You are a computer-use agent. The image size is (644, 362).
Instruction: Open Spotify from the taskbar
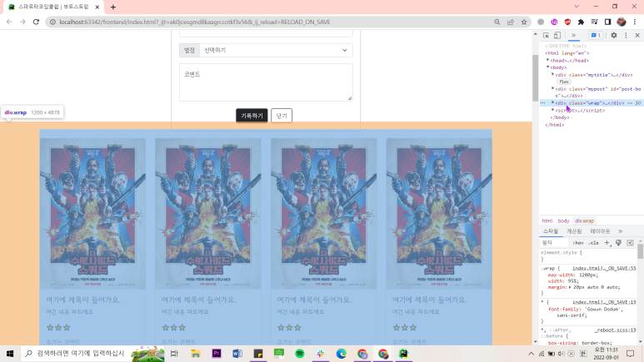[300, 354]
